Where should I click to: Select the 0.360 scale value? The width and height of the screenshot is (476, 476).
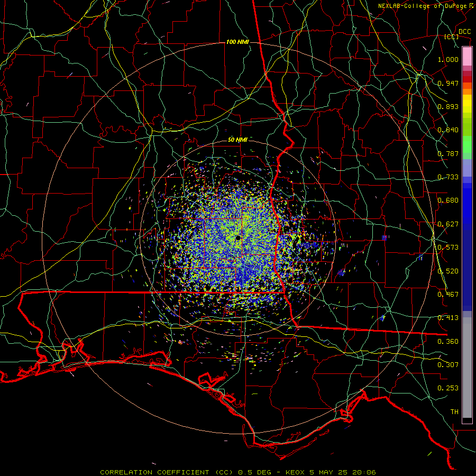[448, 342]
